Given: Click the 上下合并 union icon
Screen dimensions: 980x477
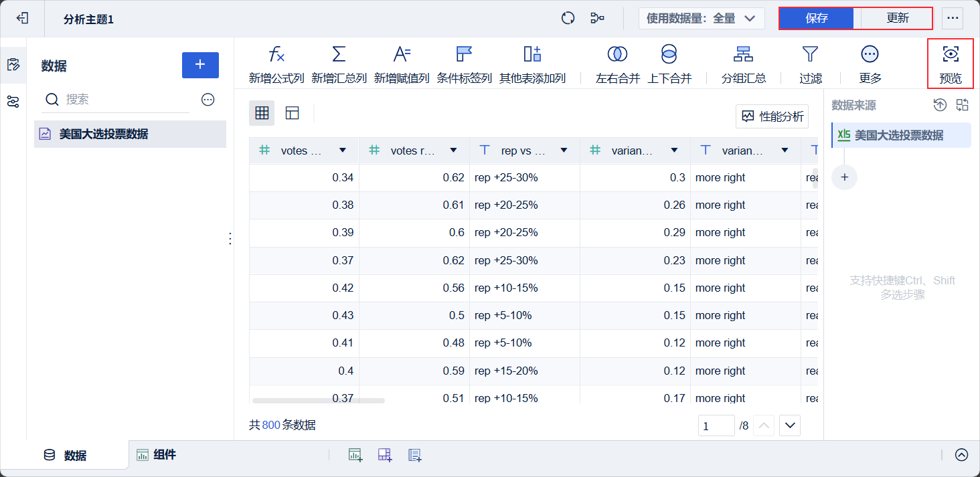Looking at the screenshot, I should point(669,55).
